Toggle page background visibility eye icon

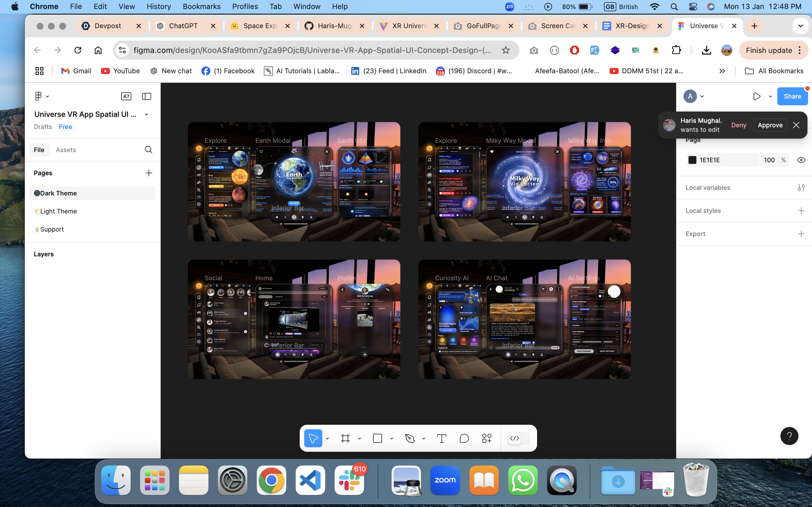click(801, 160)
